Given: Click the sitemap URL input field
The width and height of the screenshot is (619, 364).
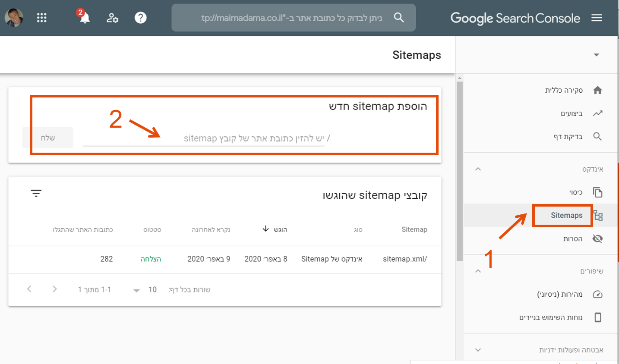Looking at the screenshot, I should pos(203,138).
